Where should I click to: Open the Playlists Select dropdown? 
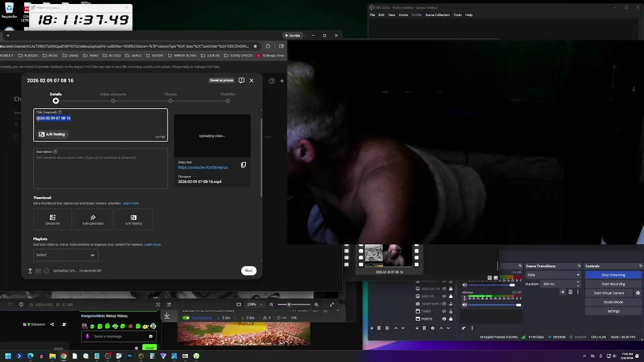65,255
